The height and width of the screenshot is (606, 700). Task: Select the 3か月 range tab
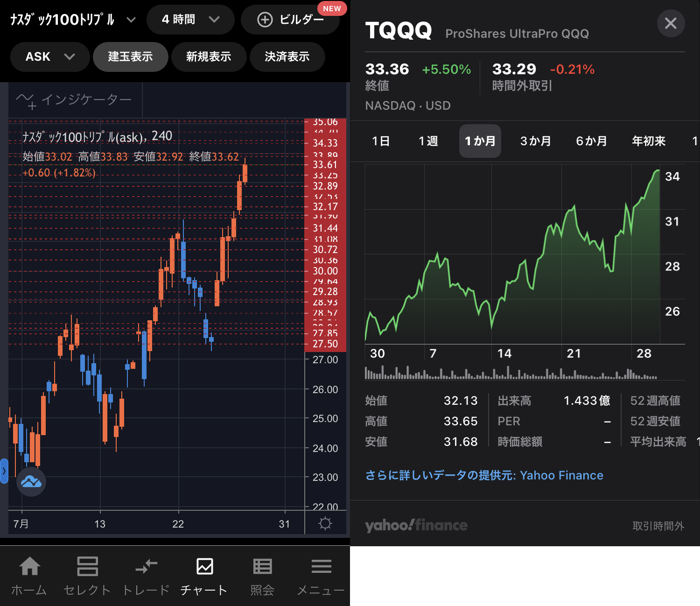click(535, 141)
